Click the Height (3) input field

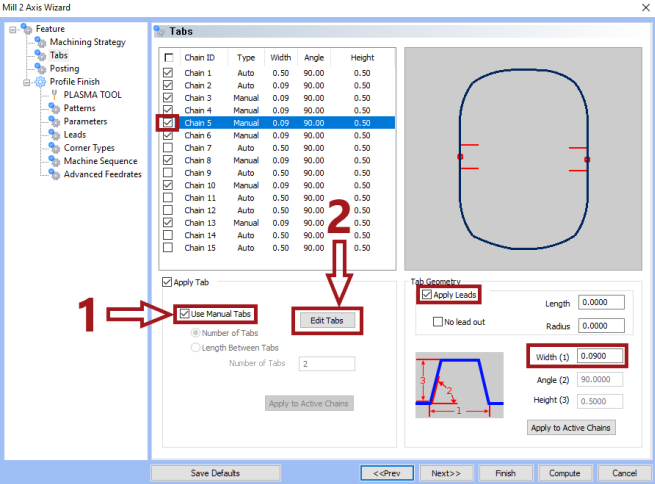pos(600,401)
